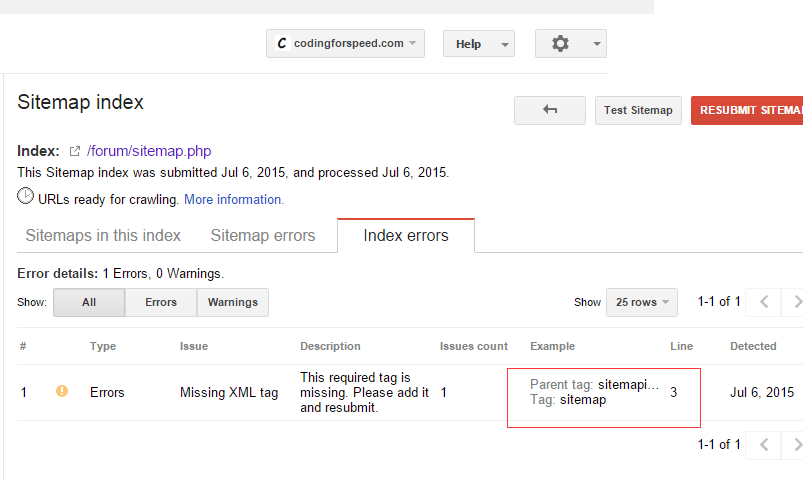
Task: Click the codingforspeed.com site logo icon
Action: point(282,44)
